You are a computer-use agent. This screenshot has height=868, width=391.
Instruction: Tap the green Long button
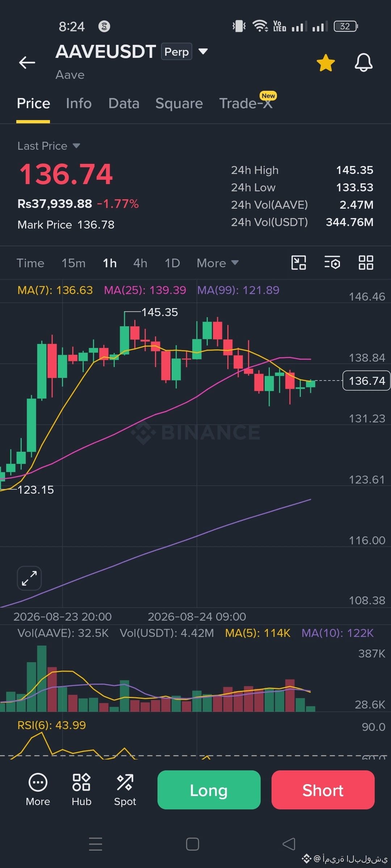coord(209,790)
